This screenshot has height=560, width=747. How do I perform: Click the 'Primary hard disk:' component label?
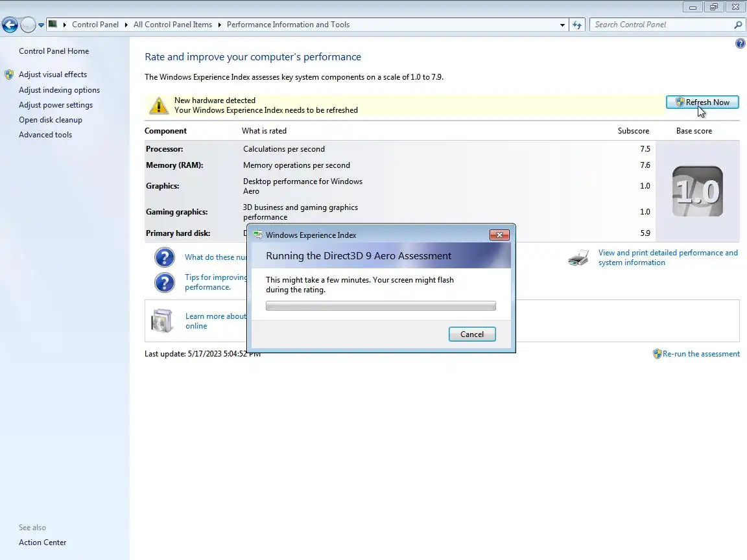pos(178,233)
